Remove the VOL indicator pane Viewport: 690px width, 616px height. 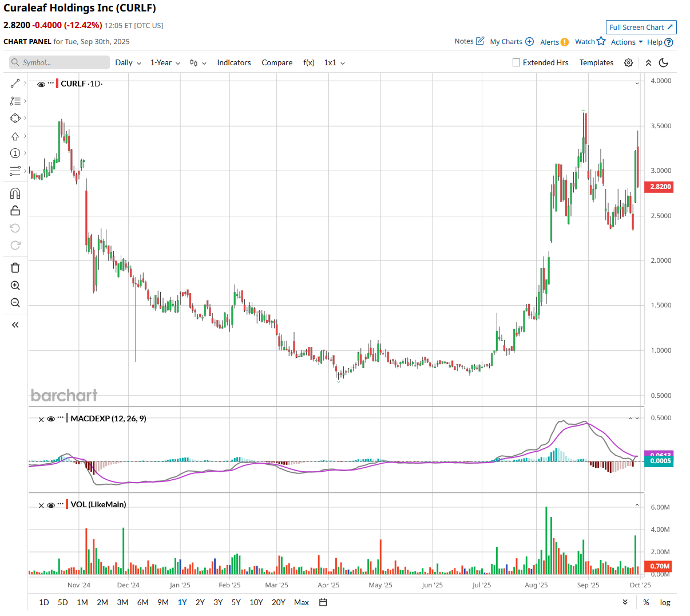coord(41,506)
